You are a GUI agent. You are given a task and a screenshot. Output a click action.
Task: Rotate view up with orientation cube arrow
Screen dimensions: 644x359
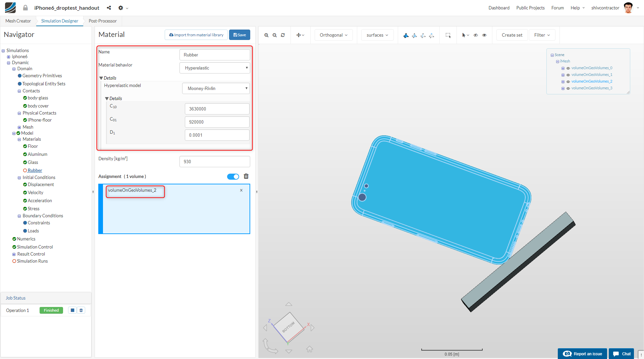click(x=289, y=304)
